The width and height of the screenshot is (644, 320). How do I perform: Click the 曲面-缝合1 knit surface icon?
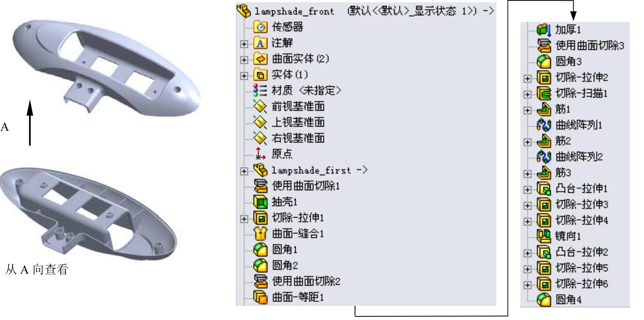pos(260,234)
